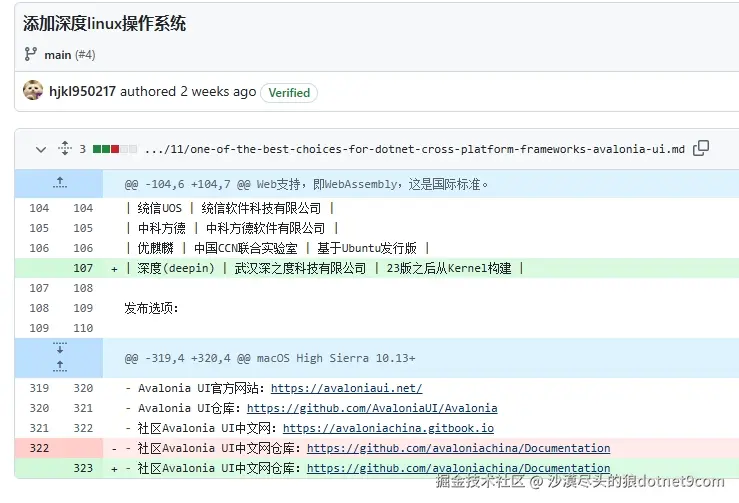Click the hjkl950217 avatar image

pos(33,91)
